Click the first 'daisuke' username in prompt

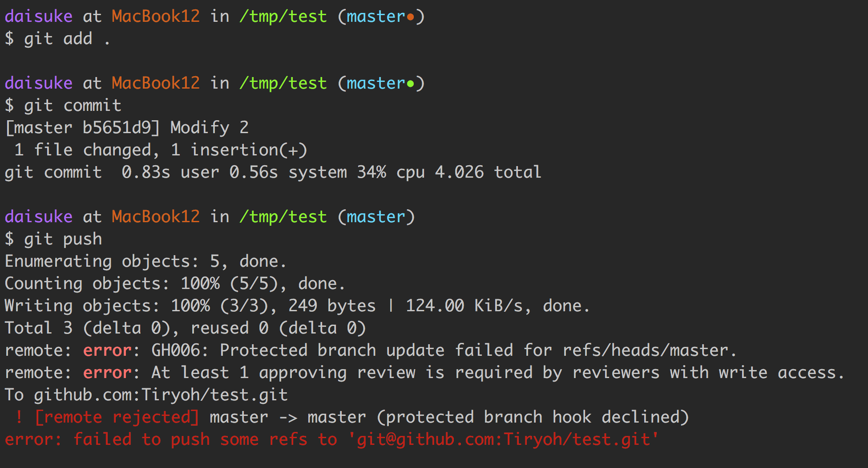click(38, 16)
